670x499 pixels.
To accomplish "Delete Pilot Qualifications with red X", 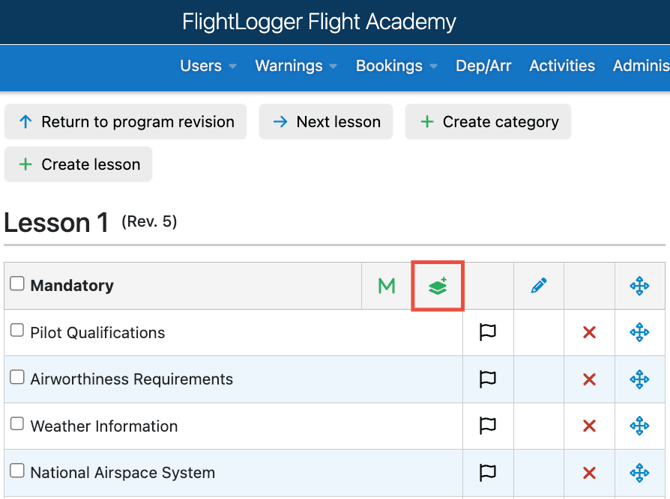I will point(589,332).
